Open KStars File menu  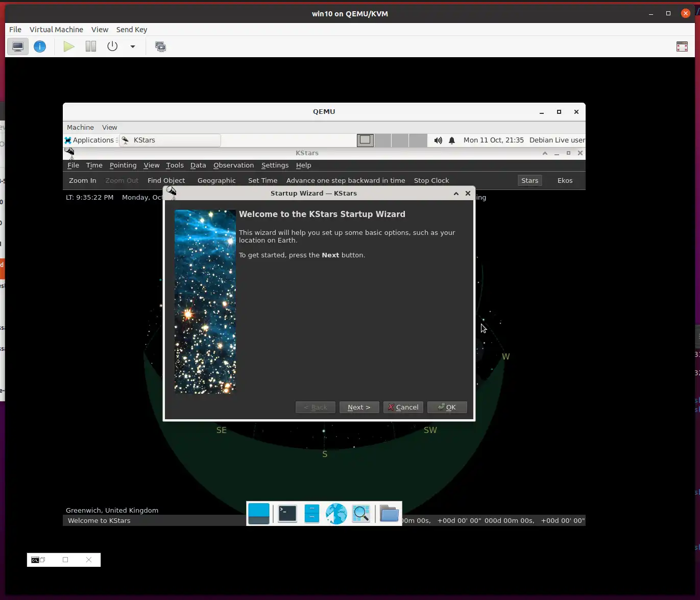tap(74, 165)
